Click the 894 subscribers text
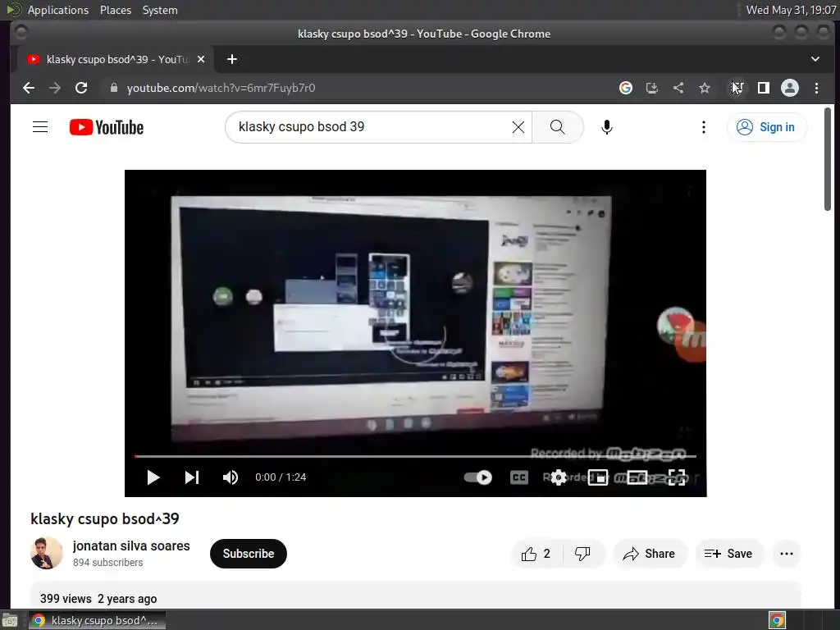Viewport: 840px width, 630px height. pos(107,563)
